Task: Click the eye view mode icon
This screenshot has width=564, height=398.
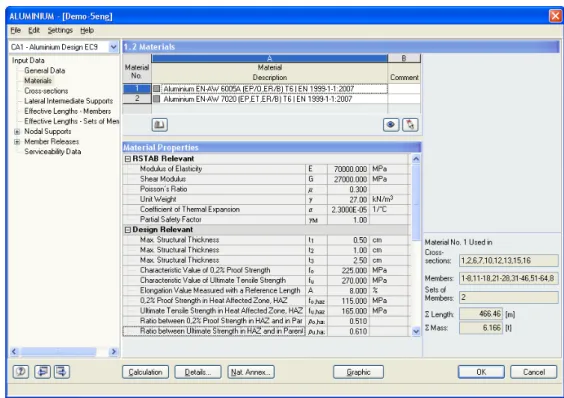Action: pos(391,125)
